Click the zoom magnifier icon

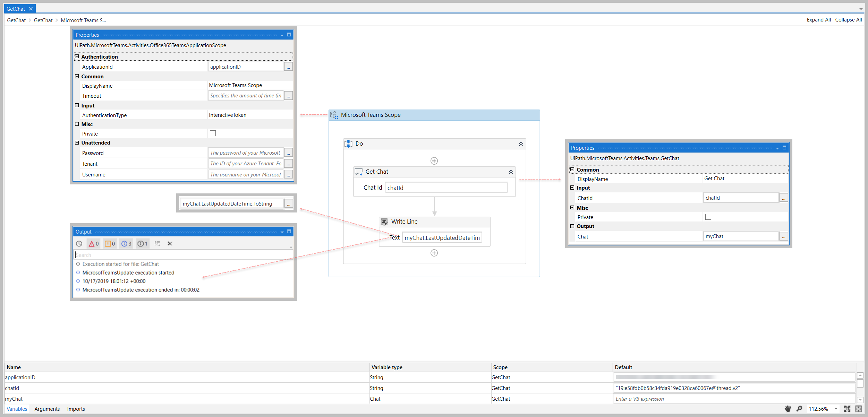pos(799,409)
